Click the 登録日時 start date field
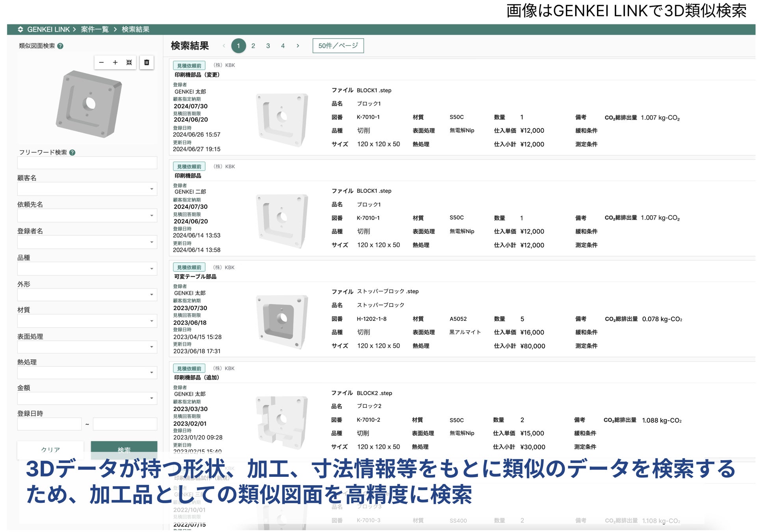Screen dimensions: 764x532 click(49, 424)
